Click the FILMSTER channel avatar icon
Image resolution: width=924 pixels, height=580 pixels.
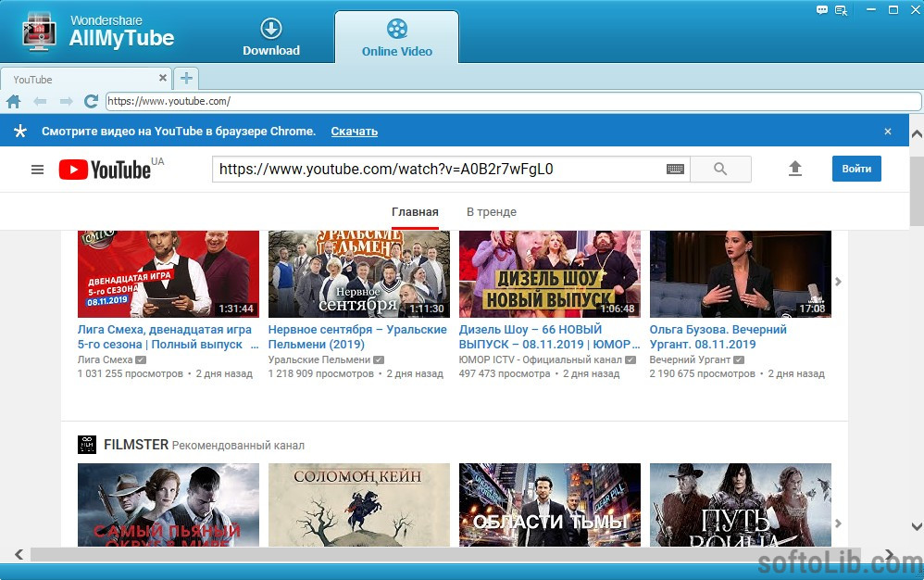(87, 445)
